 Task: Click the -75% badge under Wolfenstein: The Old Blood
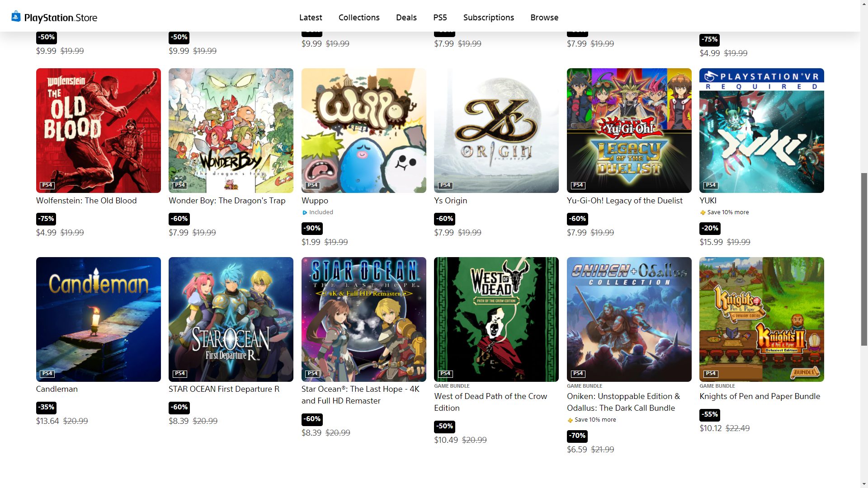coord(46,219)
